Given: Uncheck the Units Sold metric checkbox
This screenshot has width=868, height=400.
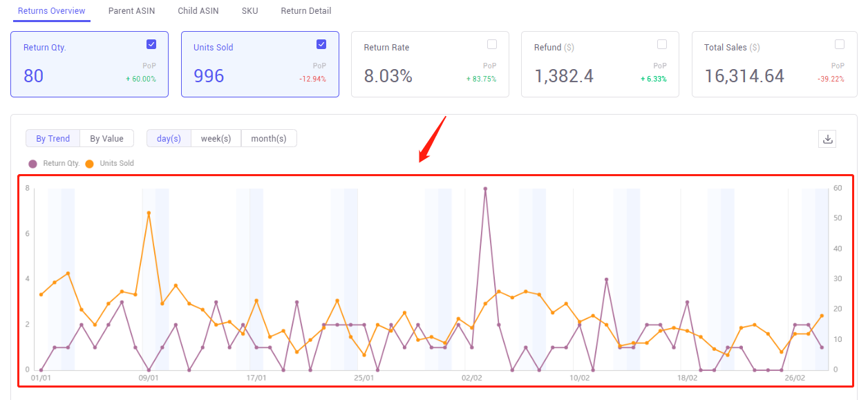Looking at the screenshot, I should coord(321,44).
